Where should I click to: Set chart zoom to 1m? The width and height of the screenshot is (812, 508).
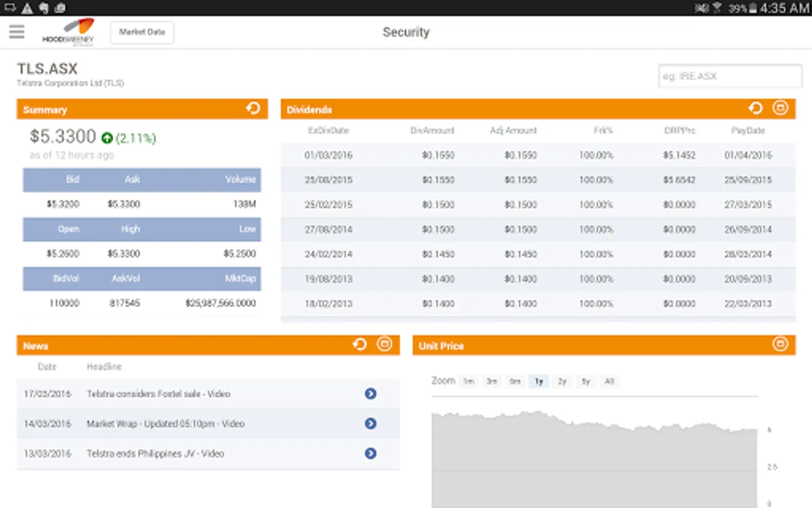click(469, 382)
